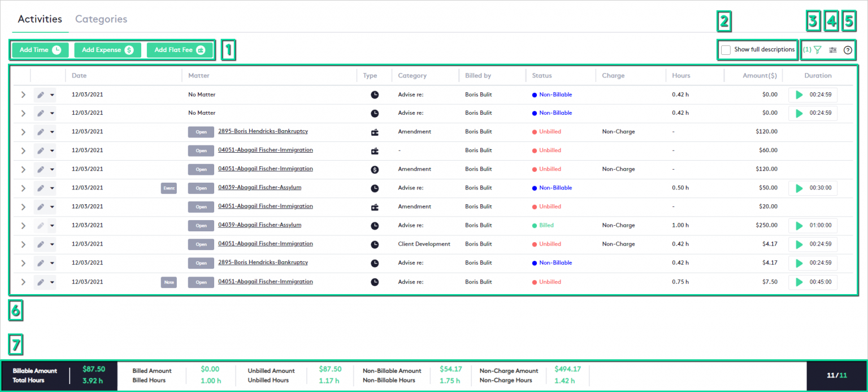The image size is (868, 392).
Task: Expand the $50.00 Event row chevron
Action: click(x=23, y=188)
